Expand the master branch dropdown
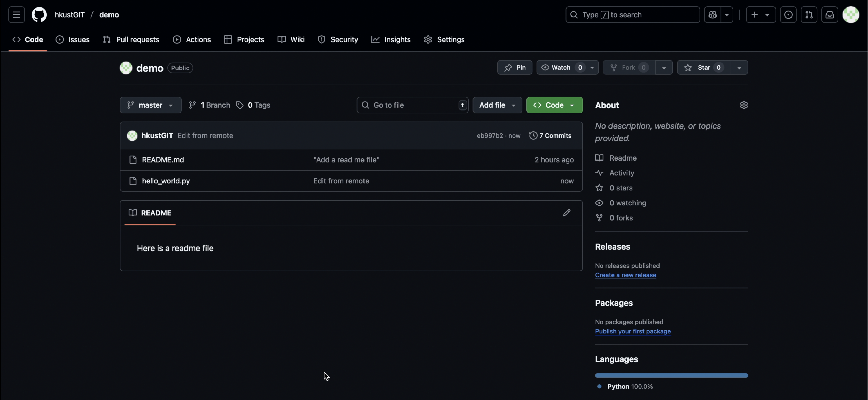This screenshot has height=400, width=868. click(x=150, y=105)
